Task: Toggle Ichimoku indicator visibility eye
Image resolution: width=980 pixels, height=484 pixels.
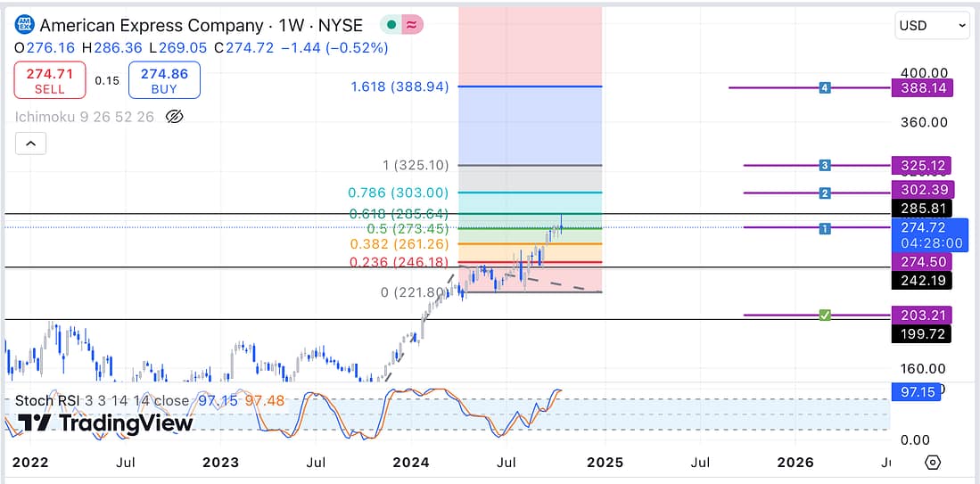Action: (175, 116)
